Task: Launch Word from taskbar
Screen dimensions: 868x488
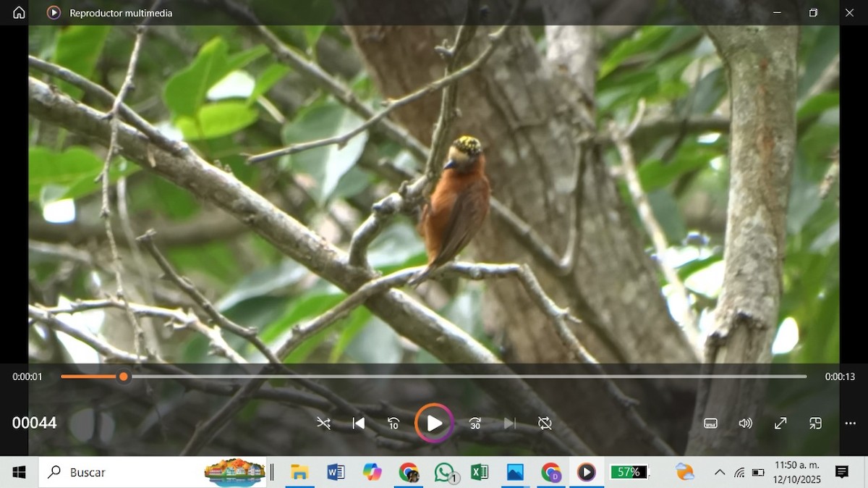Action: (336, 472)
